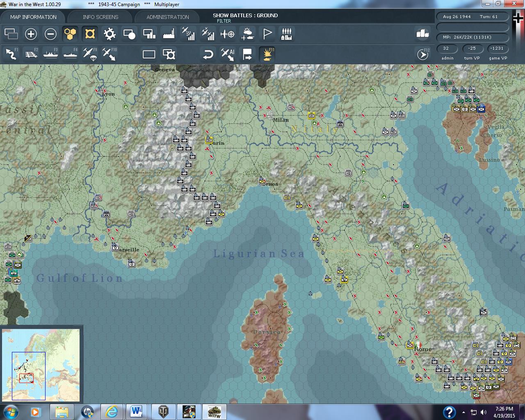Open Windows Media Player from taskbar
This screenshot has height=420, width=525.
click(36, 411)
